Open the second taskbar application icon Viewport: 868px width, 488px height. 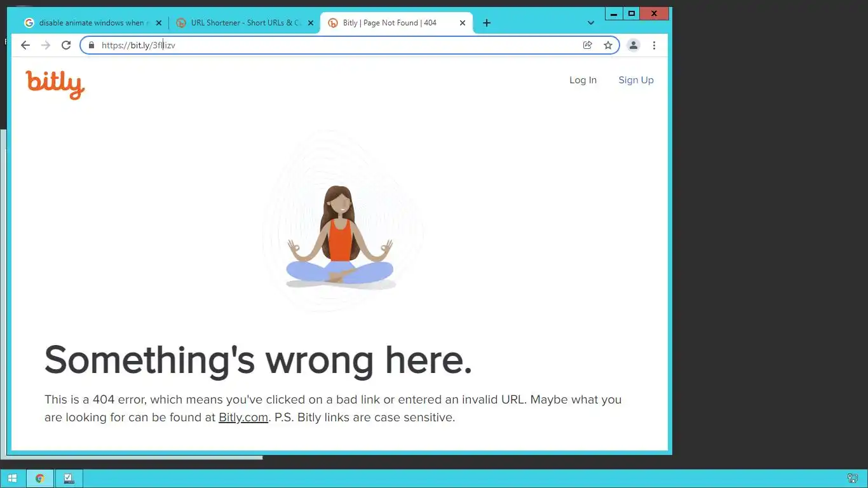[69, 478]
